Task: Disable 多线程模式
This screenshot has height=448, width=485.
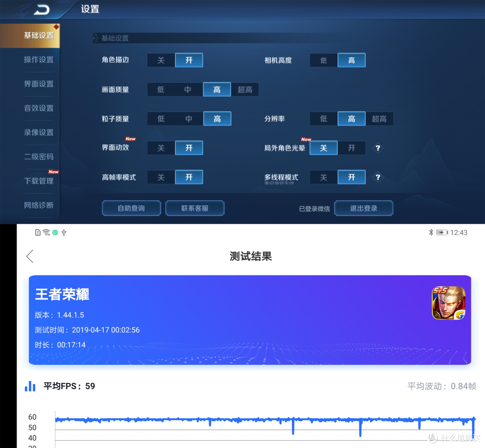Action: click(323, 177)
